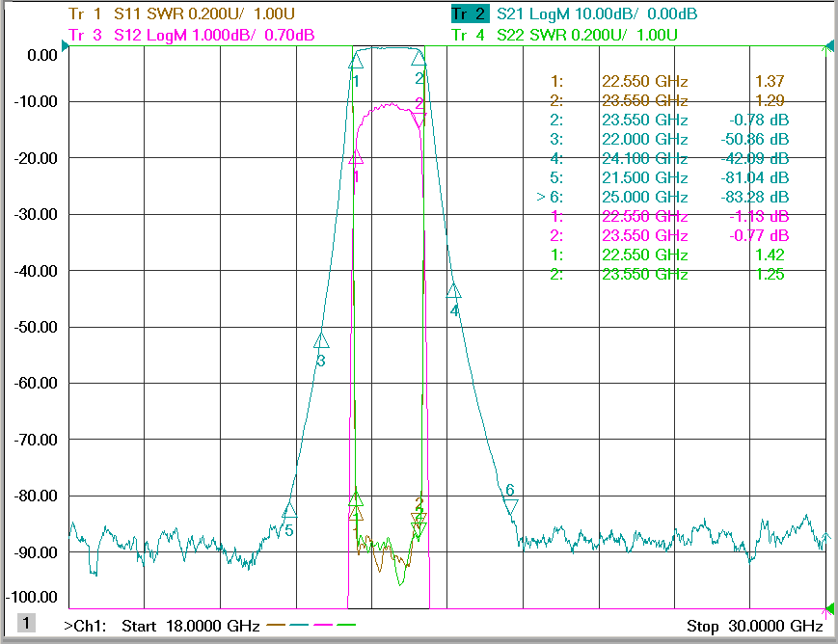Click the green reference arrow at bottom right
Screen dimensions: 838x644
tap(830, 608)
